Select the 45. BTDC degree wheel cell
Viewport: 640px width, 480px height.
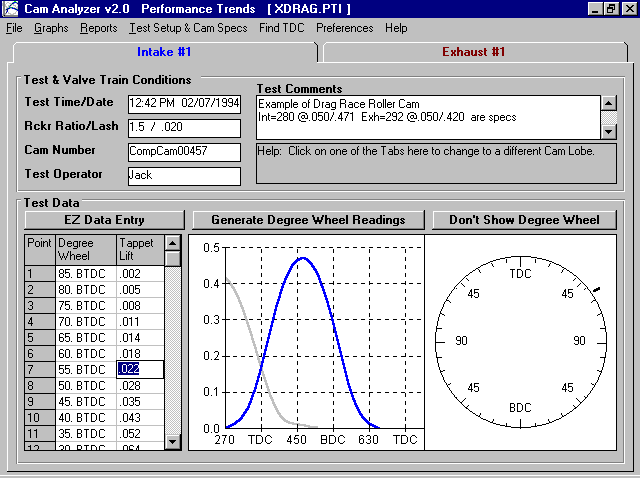(86, 402)
